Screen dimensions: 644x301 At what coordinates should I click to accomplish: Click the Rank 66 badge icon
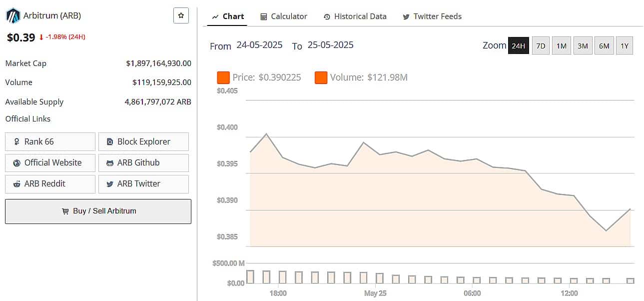(x=17, y=141)
